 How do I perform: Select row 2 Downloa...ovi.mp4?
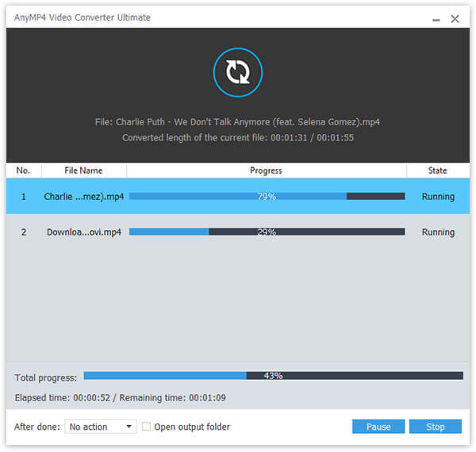coord(238,232)
